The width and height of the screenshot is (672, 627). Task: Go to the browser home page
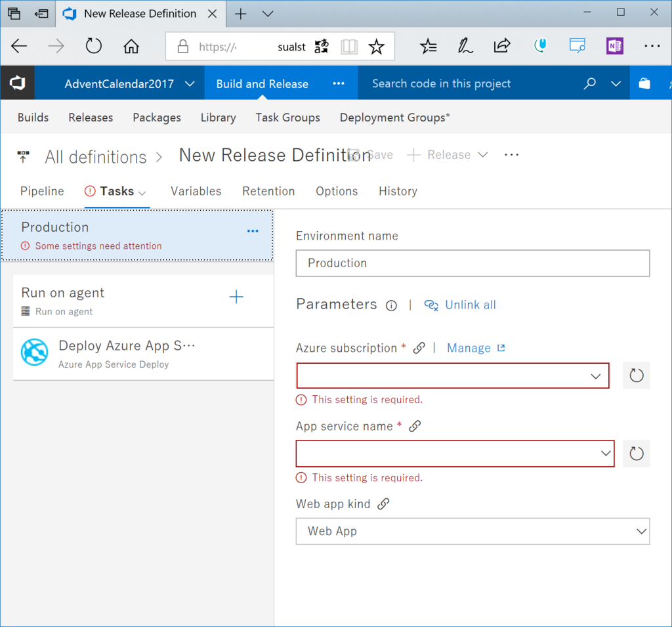131,46
